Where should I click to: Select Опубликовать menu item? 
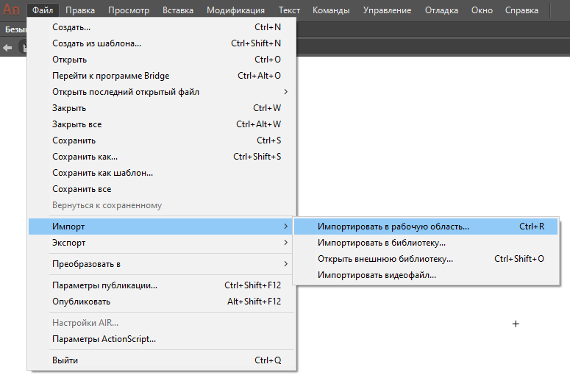(x=162, y=302)
